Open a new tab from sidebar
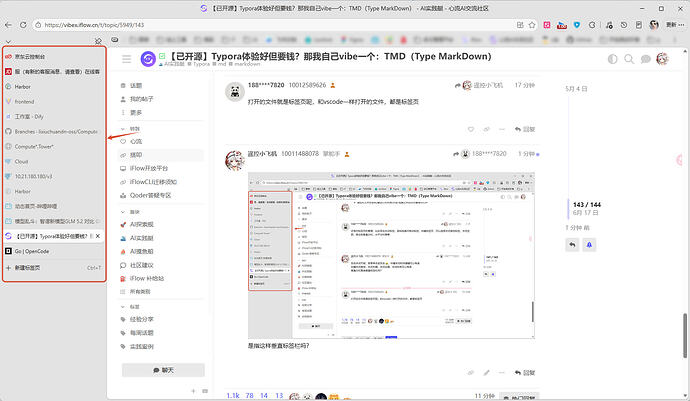690x401 pixels. (x=54, y=268)
